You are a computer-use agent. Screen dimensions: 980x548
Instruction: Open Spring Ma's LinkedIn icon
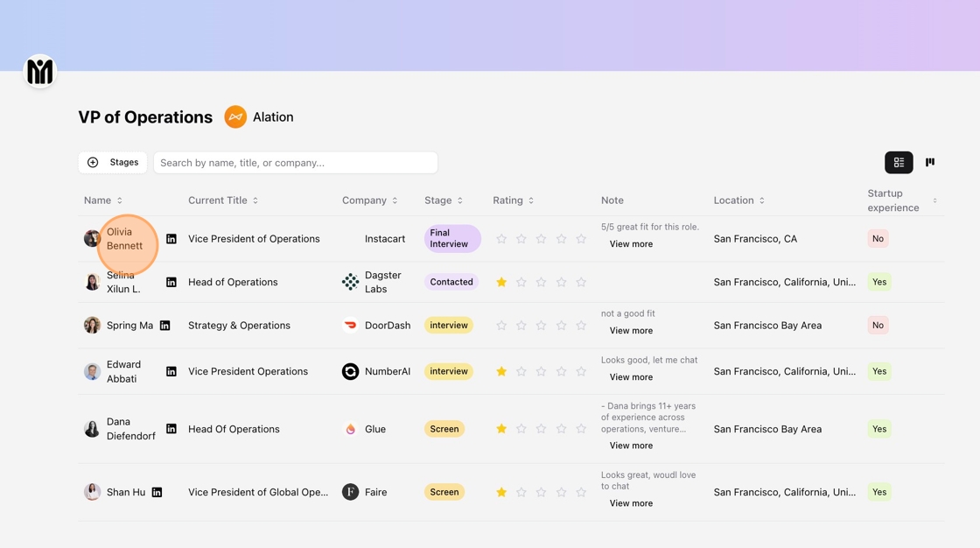[x=165, y=326]
